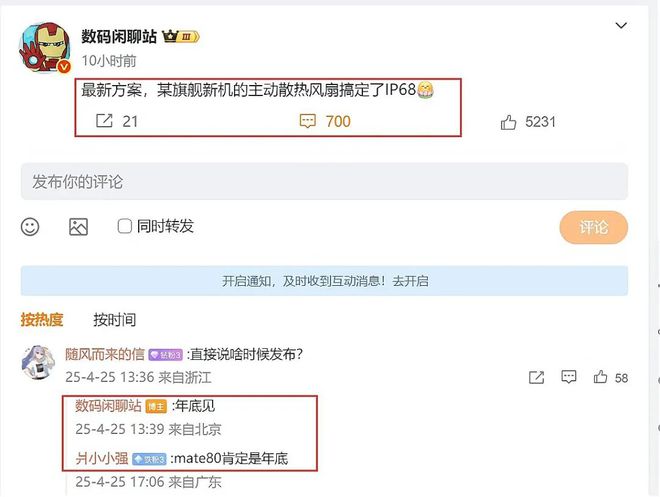The height and width of the screenshot is (497, 660).
Task: Open the emoji picker smiley icon
Action: pyautogui.click(x=30, y=227)
